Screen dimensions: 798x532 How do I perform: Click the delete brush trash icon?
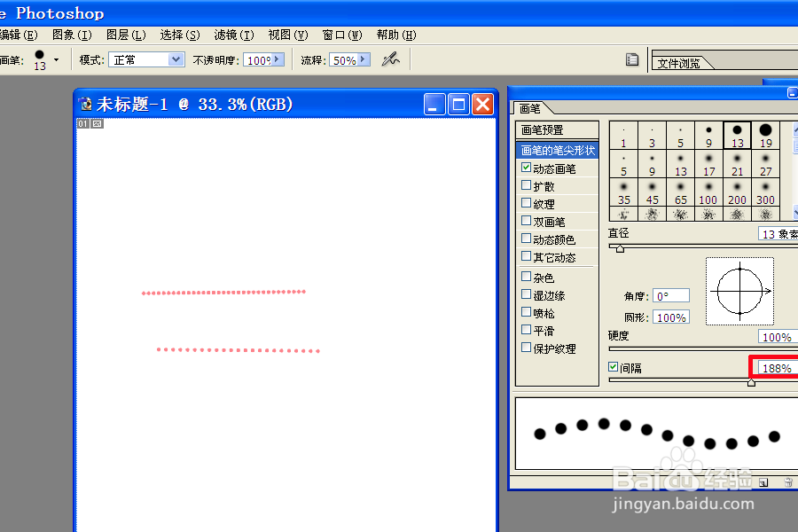(x=786, y=481)
